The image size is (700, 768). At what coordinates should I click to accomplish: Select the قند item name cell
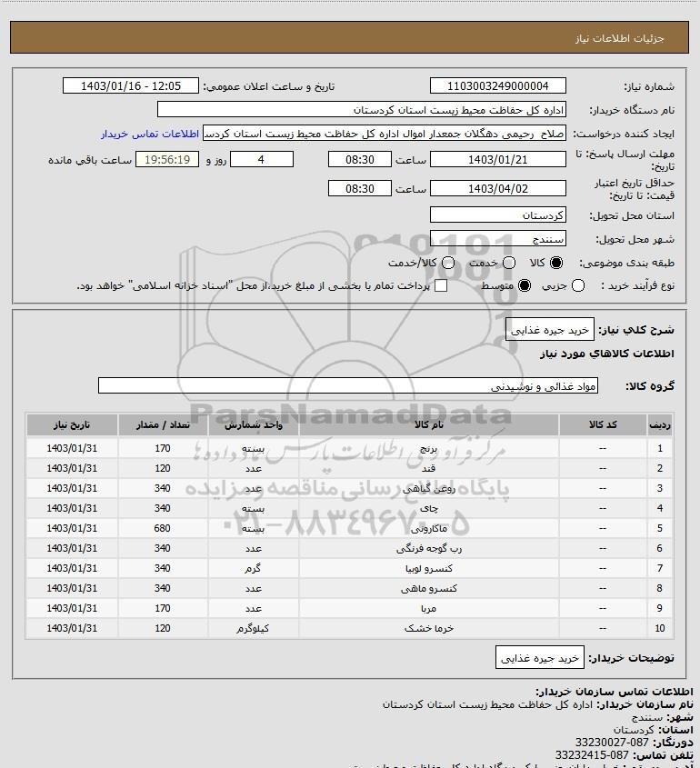(x=428, y=468)
